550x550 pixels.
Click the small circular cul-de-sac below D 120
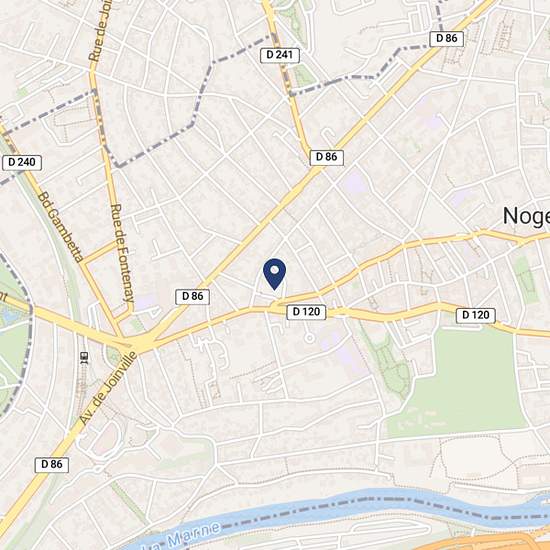click(x=309, y=338)
